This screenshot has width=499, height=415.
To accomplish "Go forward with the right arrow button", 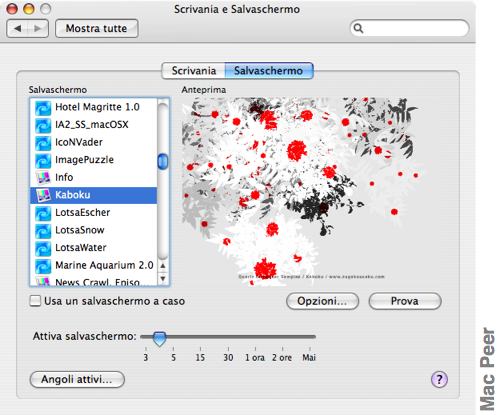I will (38, 28).
